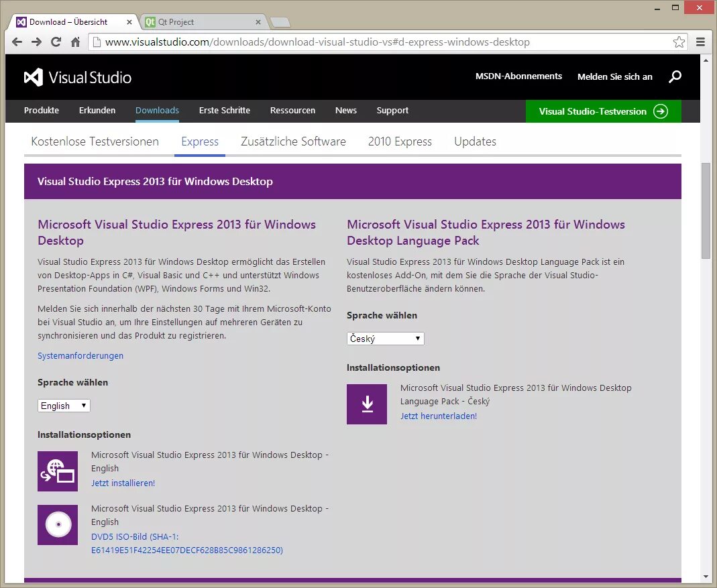Open the English language dropdown
This screenshot has height=588, width=717.
(64, 406)
